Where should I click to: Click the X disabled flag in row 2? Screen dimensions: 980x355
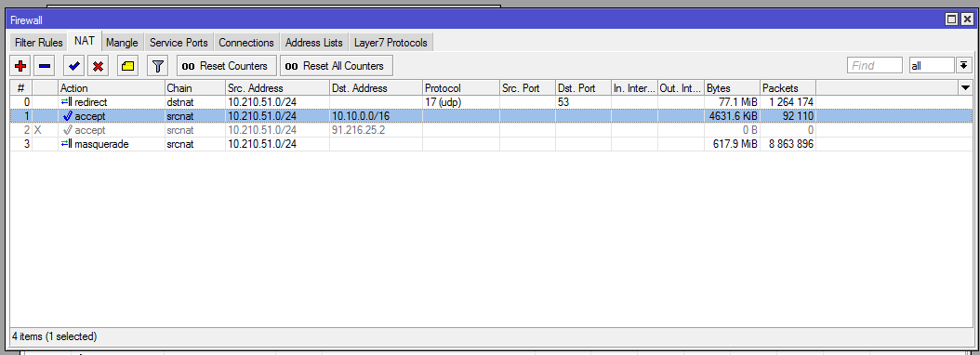tap(37, 130)
